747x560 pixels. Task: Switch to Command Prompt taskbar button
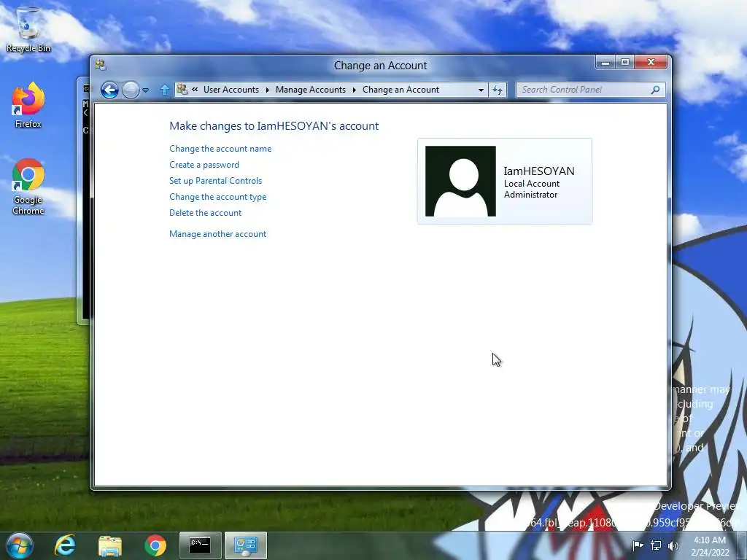(200, 545)
